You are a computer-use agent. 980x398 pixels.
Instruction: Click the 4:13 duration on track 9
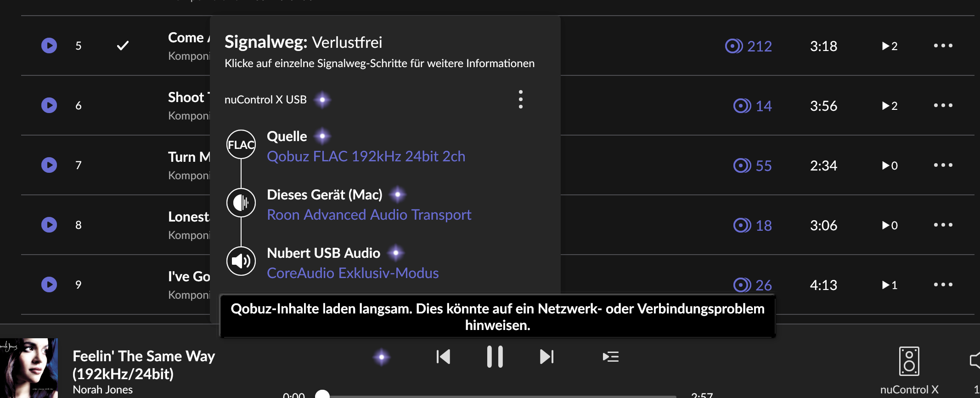tap(823, 285)
